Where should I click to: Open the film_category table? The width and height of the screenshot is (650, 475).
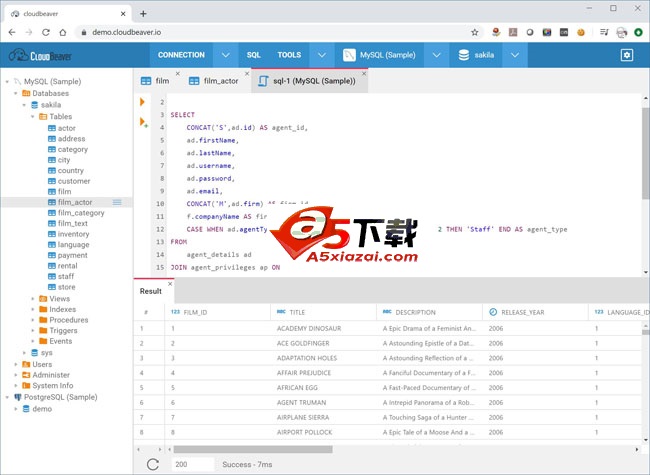point(81,213)
